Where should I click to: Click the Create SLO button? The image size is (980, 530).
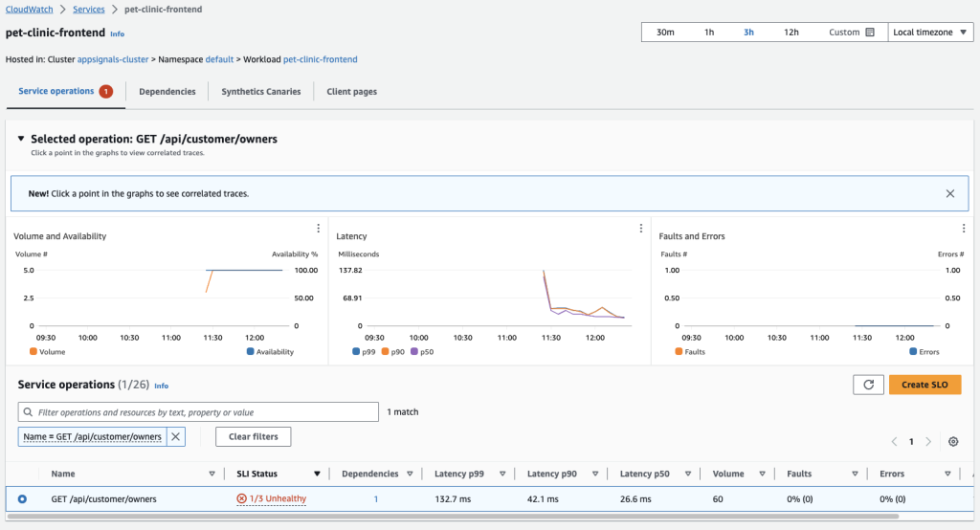tap(924, 385)
